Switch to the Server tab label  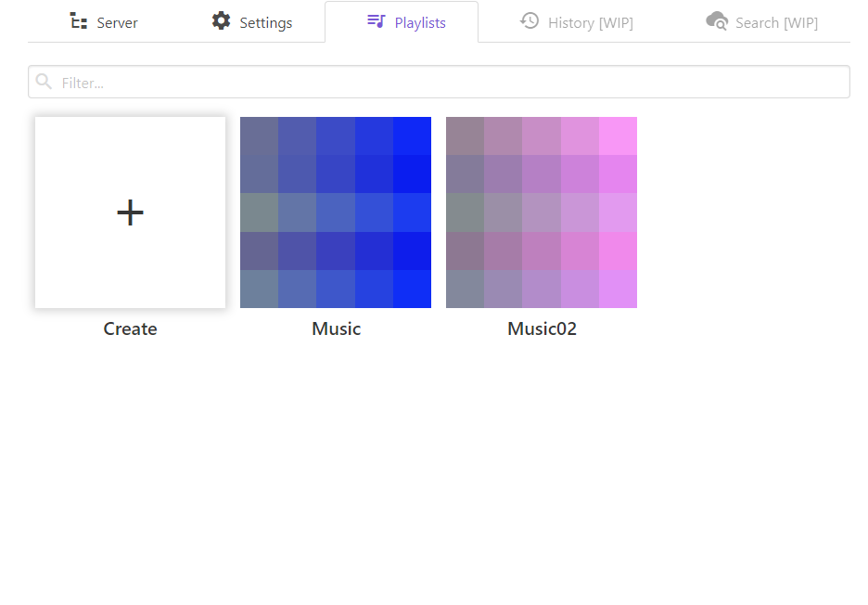point(117,22)
